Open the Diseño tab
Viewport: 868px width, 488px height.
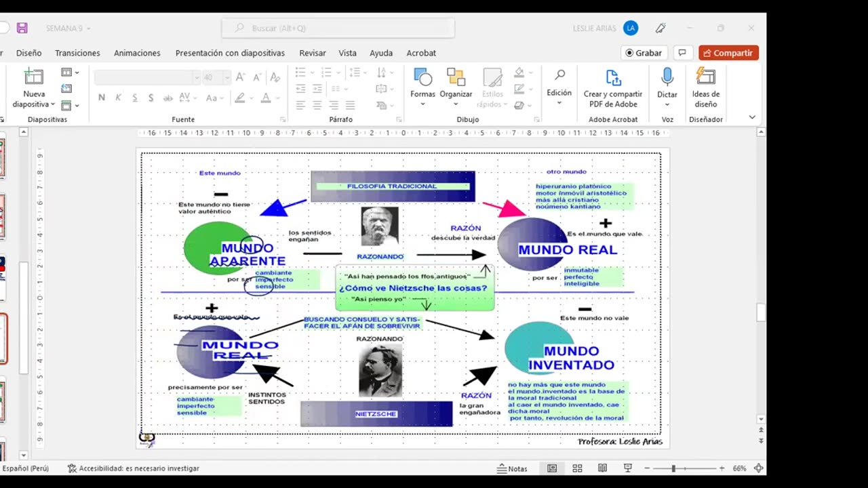pos(29,53)
